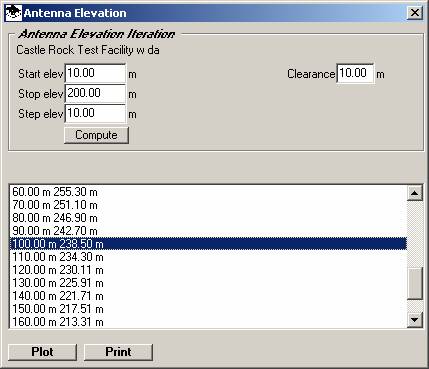Viewport: 429px width, 369px height.
Task: Click the Plot button
Action: [x=42, y=352]
